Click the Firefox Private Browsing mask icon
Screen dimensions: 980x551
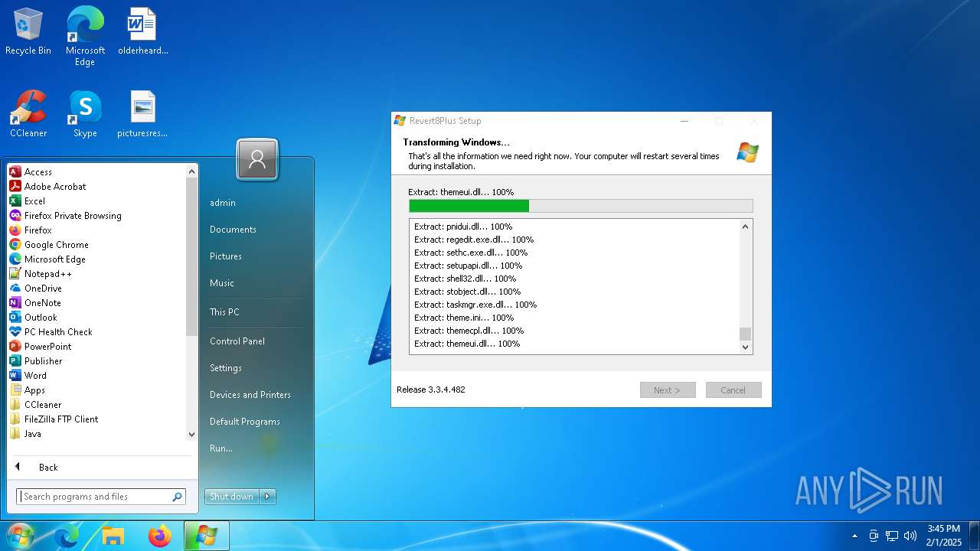pyautogui.click(x=15, y=216)
